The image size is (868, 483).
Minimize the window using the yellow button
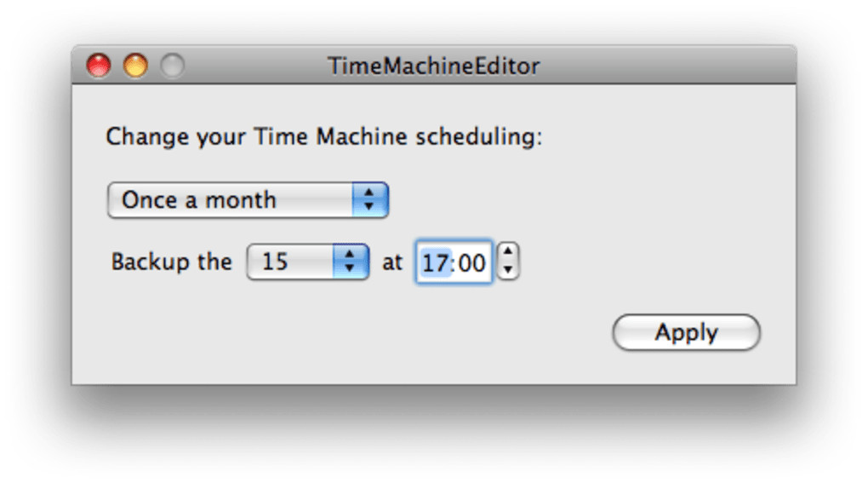[135, 66]
